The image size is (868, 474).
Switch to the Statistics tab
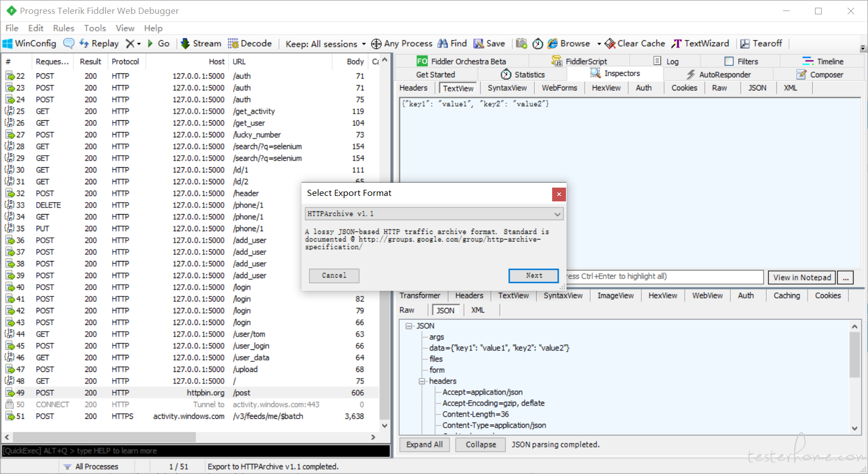(523, 74)
